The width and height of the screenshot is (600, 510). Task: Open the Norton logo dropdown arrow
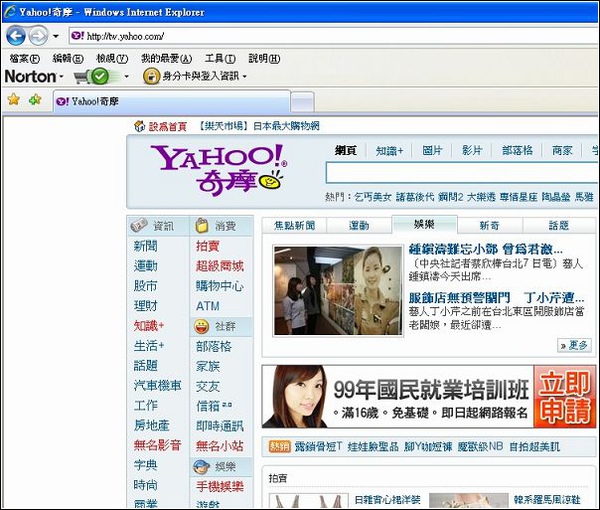[x=61, y=77]
